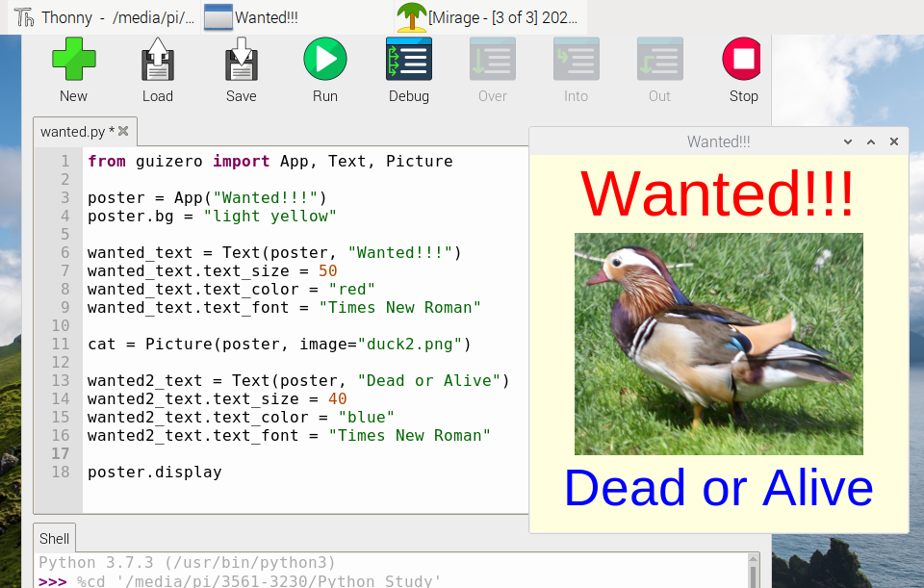Screen dimensions: 924x588
Task: Click the text_size value 50
Action: pyautogui.click(x=327, y=270)
